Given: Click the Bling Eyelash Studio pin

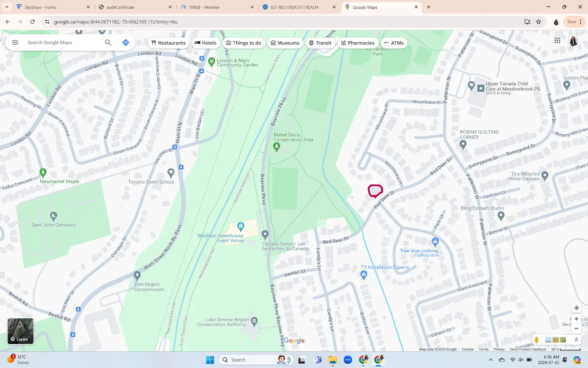Looking at the screenshot, I should click(501, 216).
